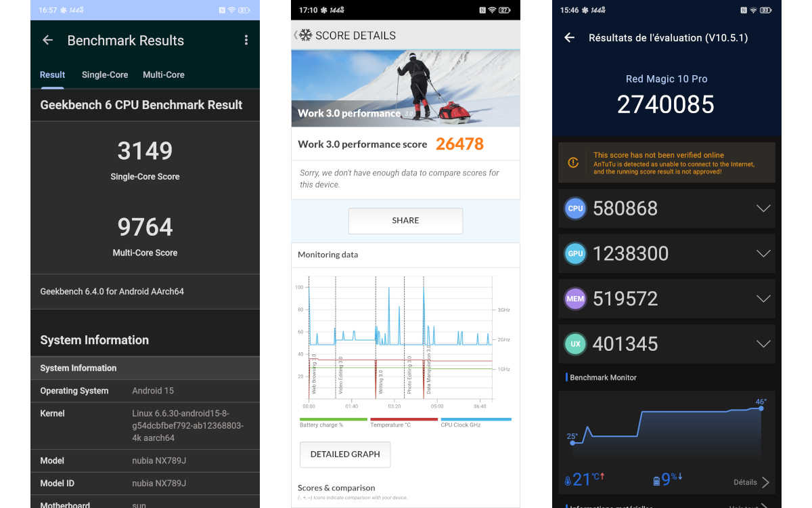Tap the green UX badge icon

(x=575, y=344)
